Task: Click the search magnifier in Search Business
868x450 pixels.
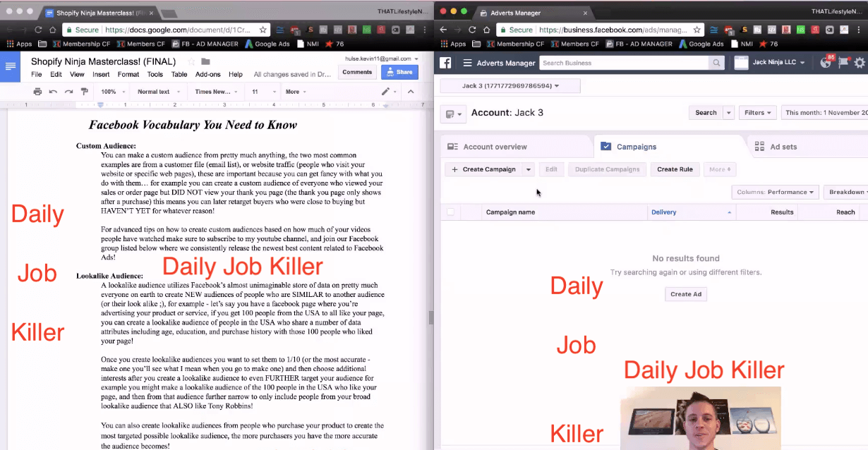Action: pyautogui.click(x=717, y=63)
